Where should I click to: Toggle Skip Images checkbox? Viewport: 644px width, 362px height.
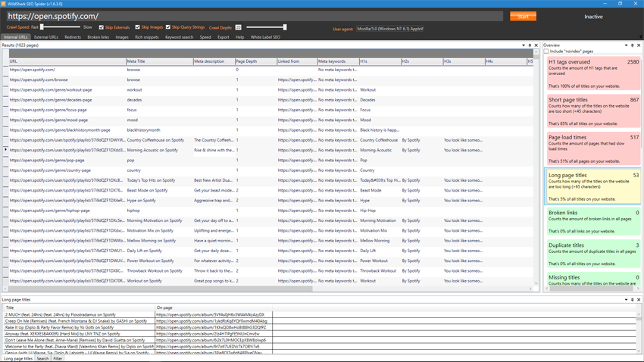pos(138,27)
